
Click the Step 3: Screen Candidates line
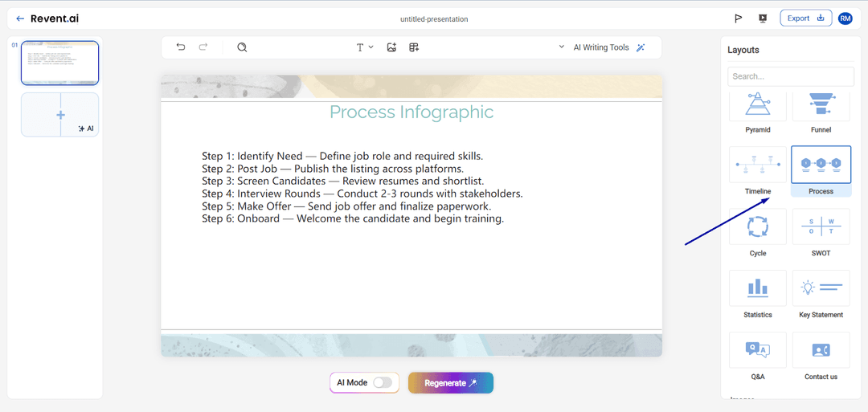[342, 181]
